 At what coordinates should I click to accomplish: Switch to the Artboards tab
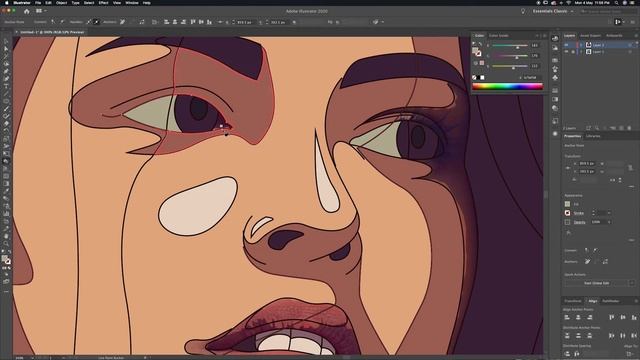pos(614,36)
